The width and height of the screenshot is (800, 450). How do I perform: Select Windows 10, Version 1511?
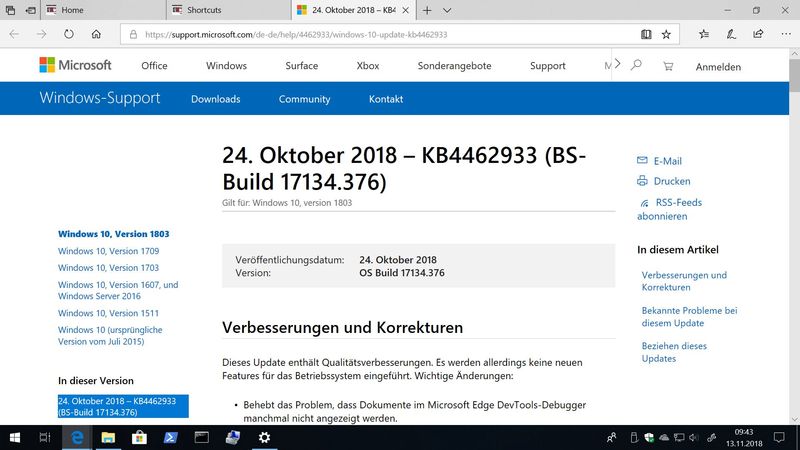[x=108, y=313]
